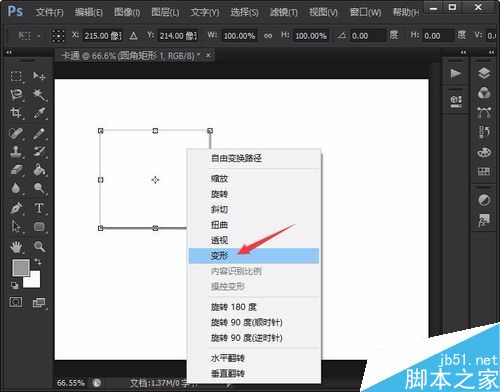This screenshot has height=392, width=500.
Task: Toggle relative positioning triangle between X and Y
Action: pos(134,36)
